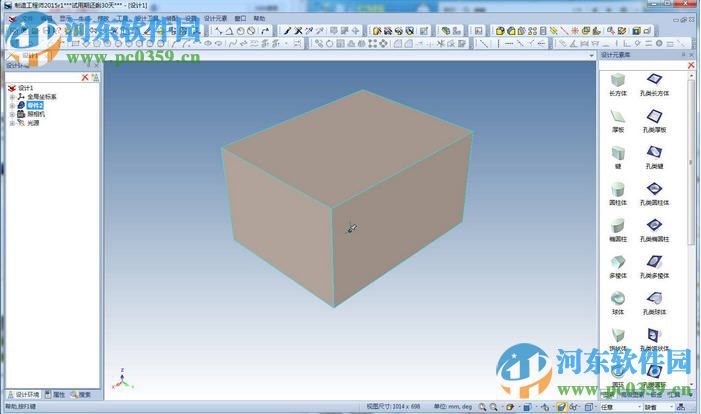
Task: Click the black pen icon in the top toolbar
Action: [287, 31]
